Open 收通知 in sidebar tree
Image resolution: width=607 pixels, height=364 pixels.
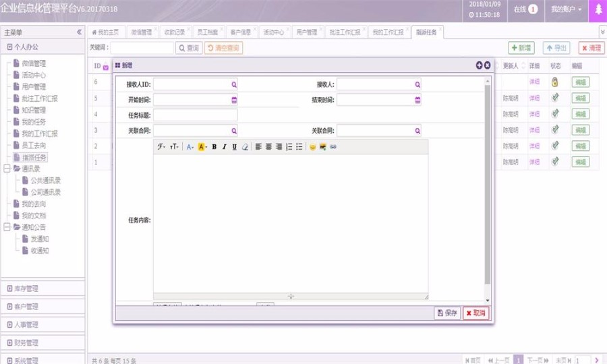point(40,251)
